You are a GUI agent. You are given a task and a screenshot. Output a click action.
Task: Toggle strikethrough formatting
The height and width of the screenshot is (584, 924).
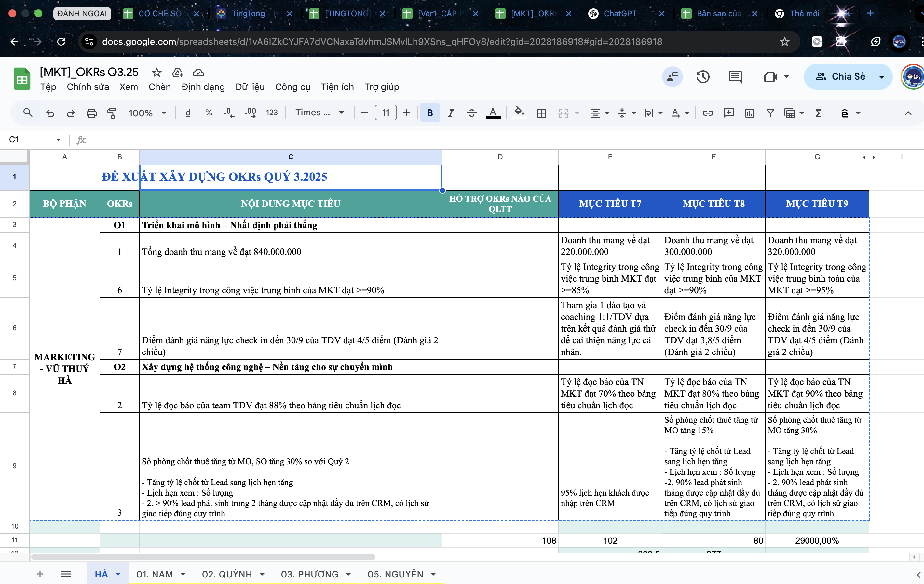[471, 113]
